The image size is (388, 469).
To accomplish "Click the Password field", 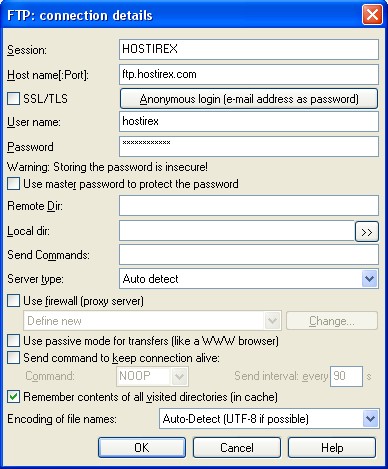I will pos(249,146).
